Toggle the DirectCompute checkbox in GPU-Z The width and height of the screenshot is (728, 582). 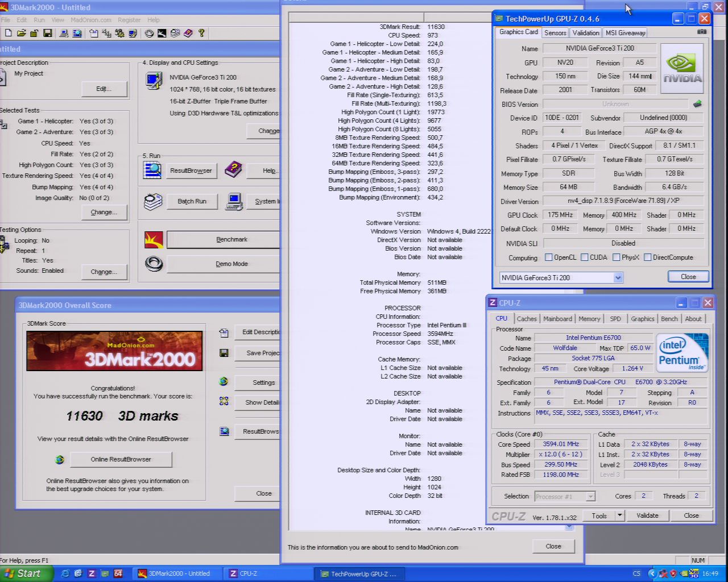(648, 257)
